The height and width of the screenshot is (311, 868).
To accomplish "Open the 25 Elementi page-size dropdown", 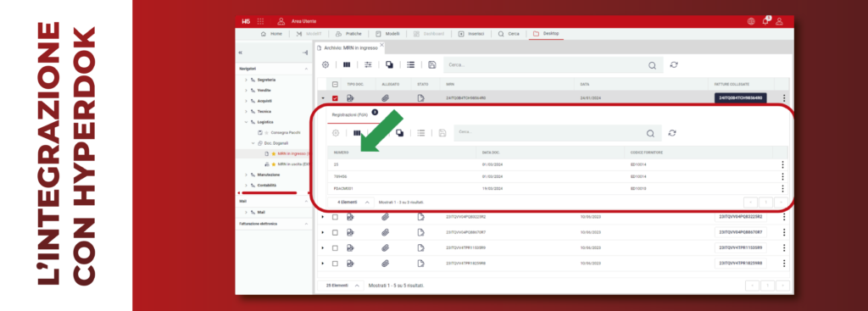I will click(341, 286).
